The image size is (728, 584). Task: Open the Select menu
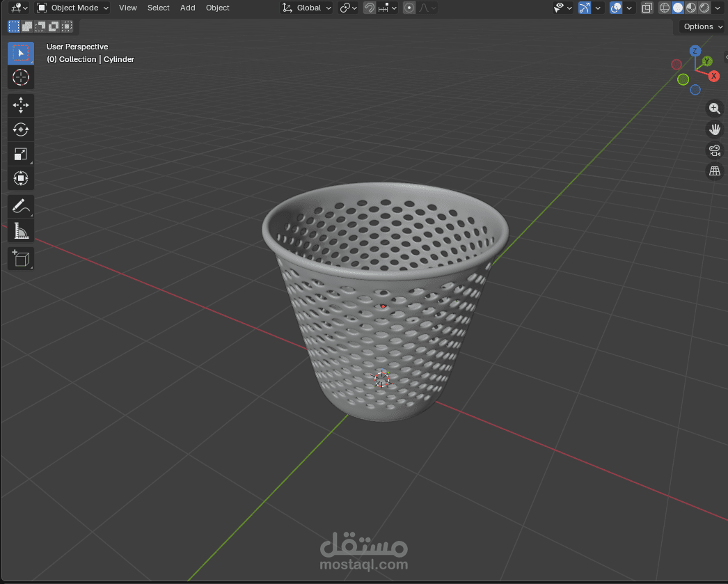158,8
